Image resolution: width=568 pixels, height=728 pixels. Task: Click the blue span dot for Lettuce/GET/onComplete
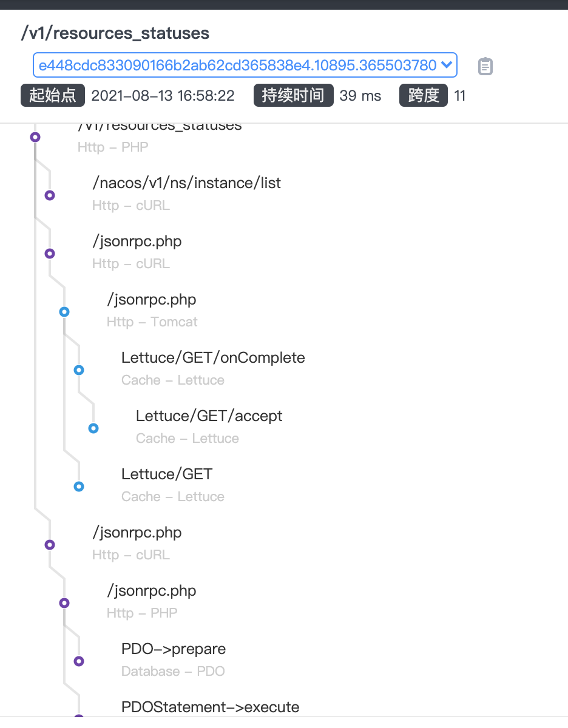(x=79, y=369)
